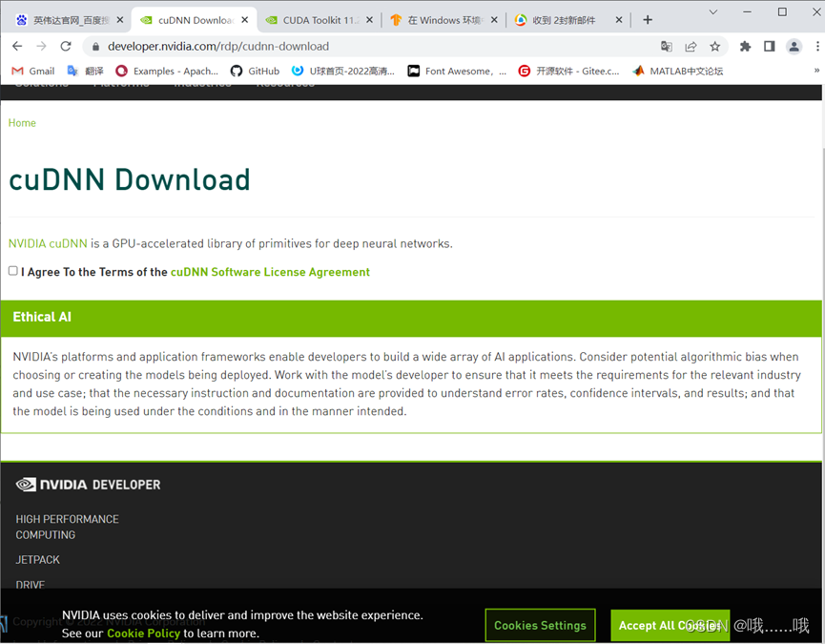Maximize the browser window
The width and height of the screenshot is (825, 644).
[x=782, y=12]
